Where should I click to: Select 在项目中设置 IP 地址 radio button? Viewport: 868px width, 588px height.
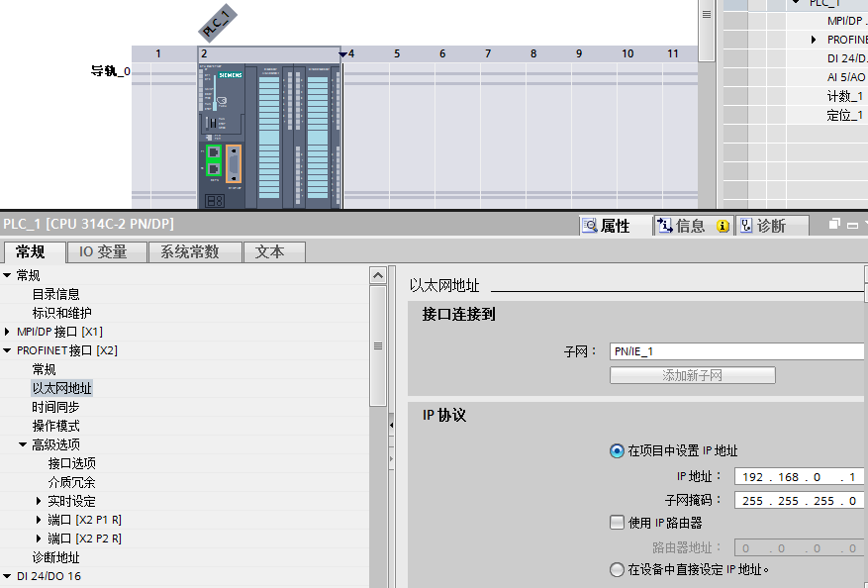pyautogui.click(x=617, y=451)
